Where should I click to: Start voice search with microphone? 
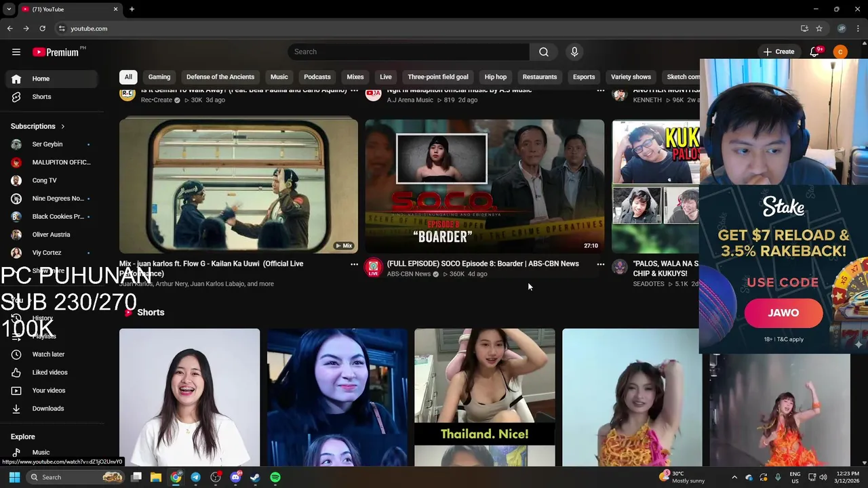574,52
